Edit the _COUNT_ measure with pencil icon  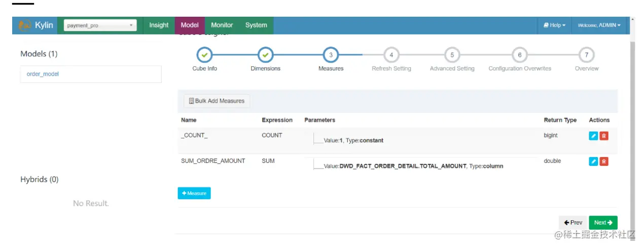pos(593,136)
